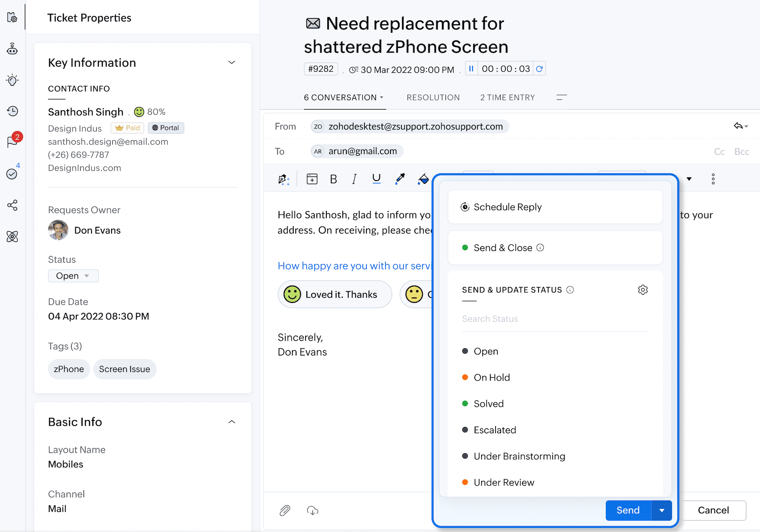Open the background fill color tool
760x532 pixels.
click(x=423, y=179)
